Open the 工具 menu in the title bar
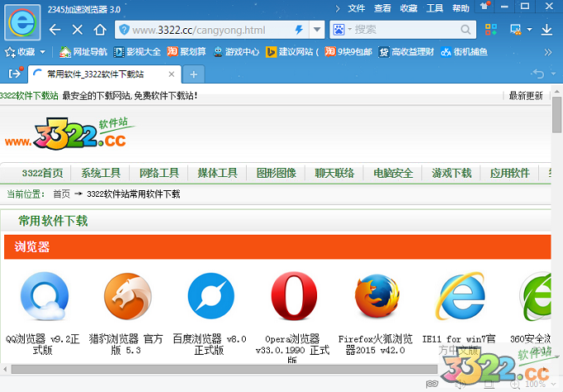Image resolution: width=563 pixels, height=392 pixels. [x=434, y=7]
